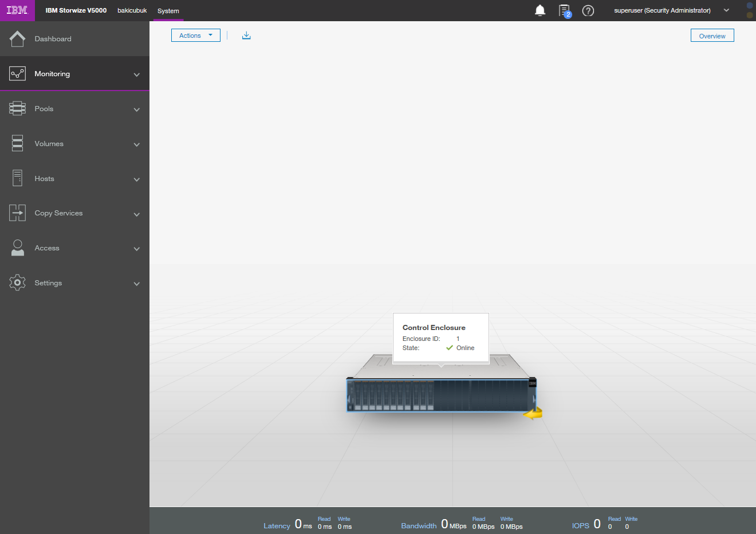The image size is (756, 534).
Task: Expand the Pools menu chevron
Action: pos(137,109)
